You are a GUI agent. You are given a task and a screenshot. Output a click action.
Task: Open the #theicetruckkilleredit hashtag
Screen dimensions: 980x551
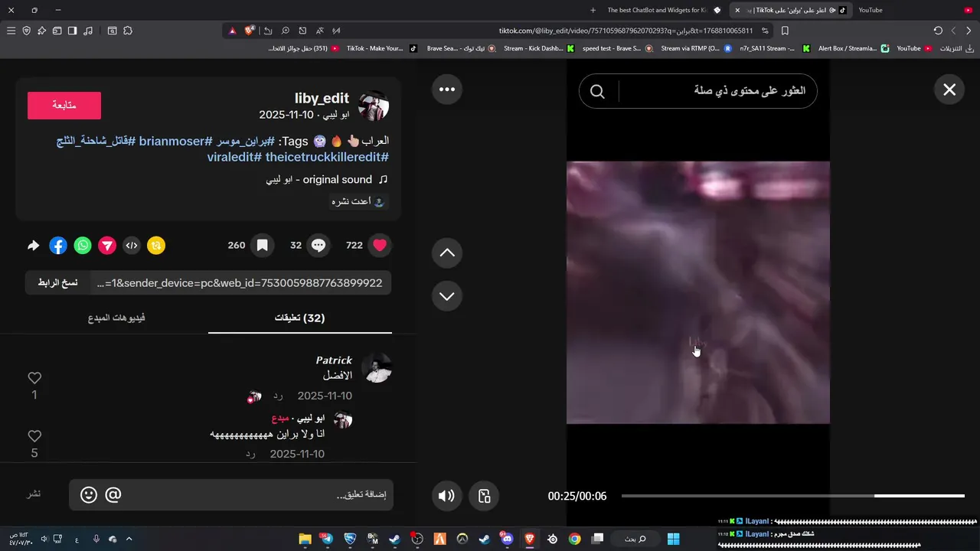[x=327, y=157]
